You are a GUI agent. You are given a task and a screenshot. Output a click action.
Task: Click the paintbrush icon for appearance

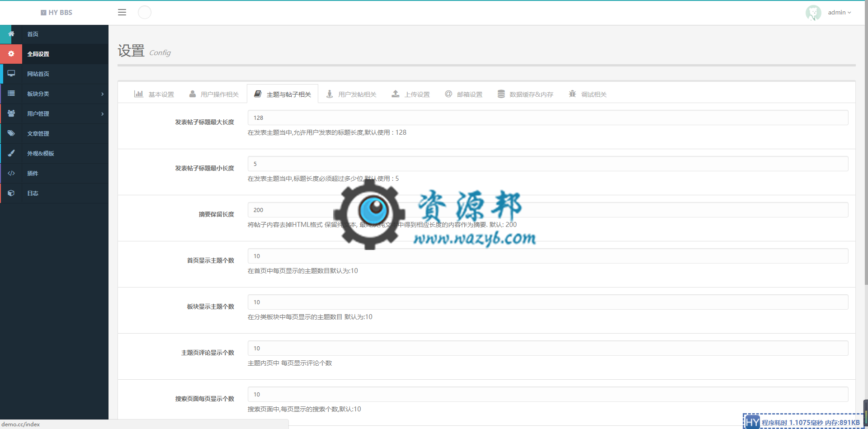coord(11,153)
